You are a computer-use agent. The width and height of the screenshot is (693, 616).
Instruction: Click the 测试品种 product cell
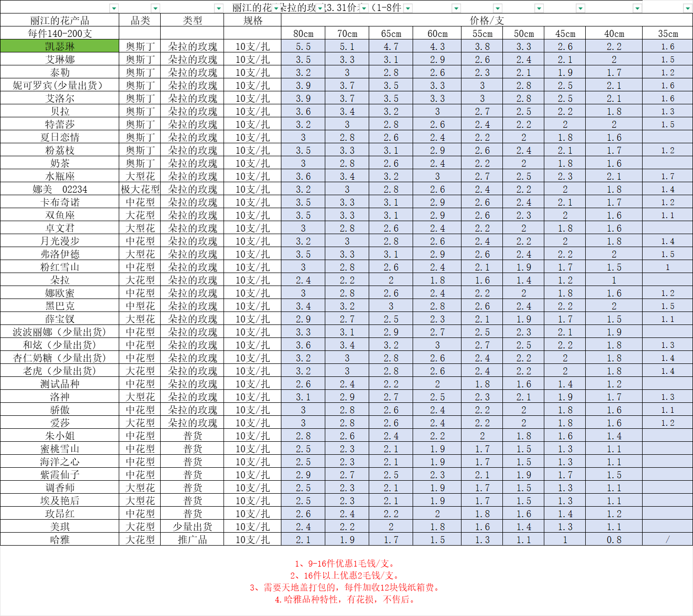click(x=60, y=384)
